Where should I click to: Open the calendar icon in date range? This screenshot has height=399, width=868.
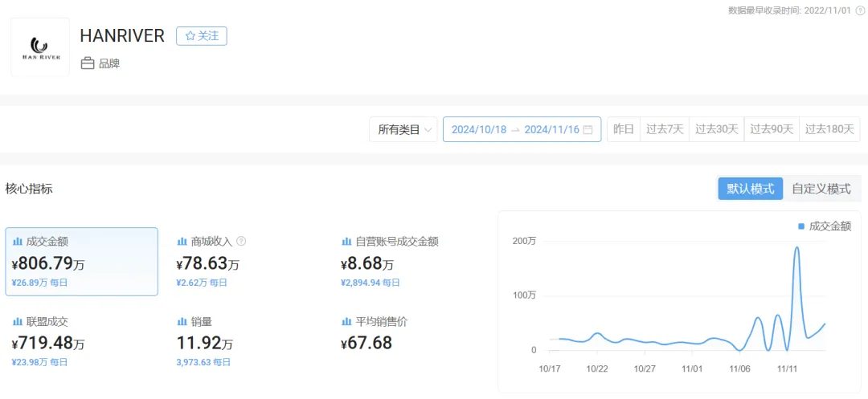(588, 130)
